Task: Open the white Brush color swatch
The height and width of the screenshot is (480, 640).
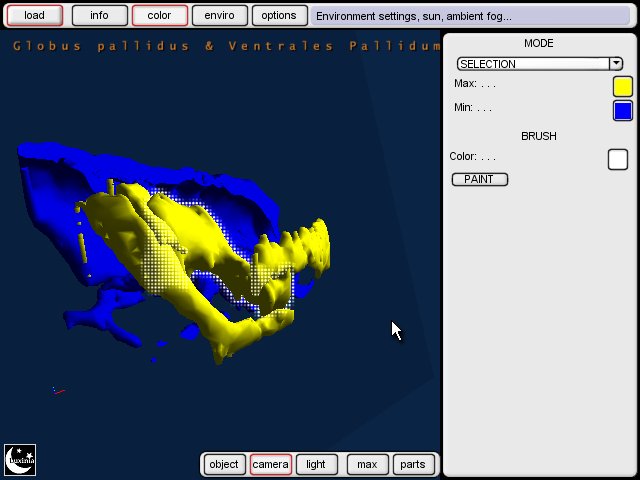Action: click(618, 159)
